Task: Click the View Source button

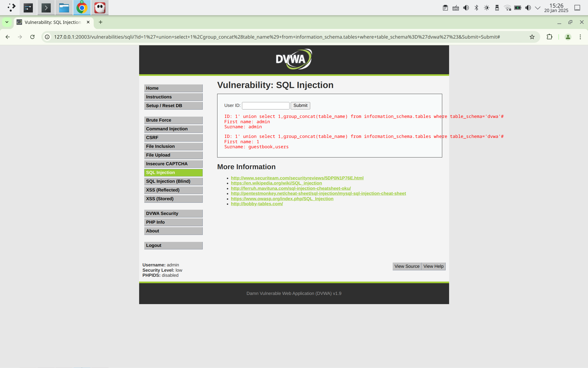Action: pos(407,266)
